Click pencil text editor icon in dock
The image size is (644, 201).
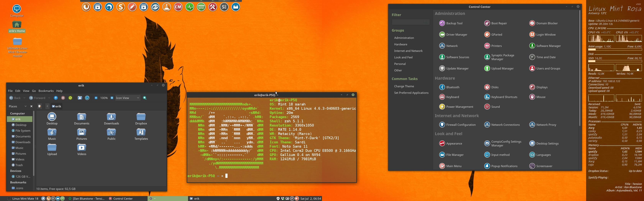(x=132, y=7)
